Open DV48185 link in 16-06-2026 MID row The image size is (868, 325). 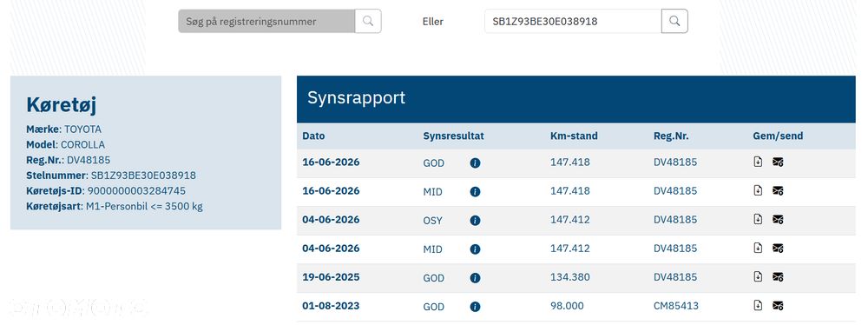[675, 191]
